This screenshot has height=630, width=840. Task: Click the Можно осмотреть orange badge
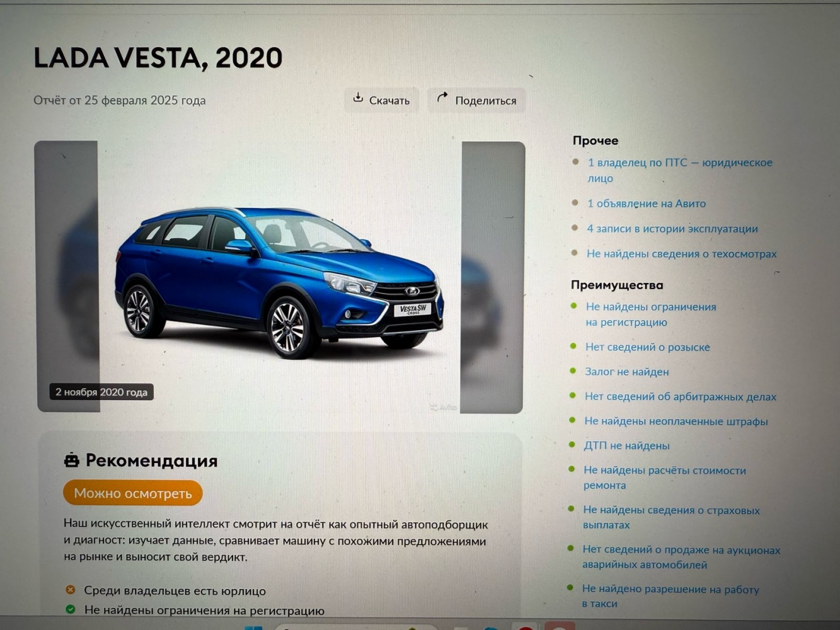point(133,493)
